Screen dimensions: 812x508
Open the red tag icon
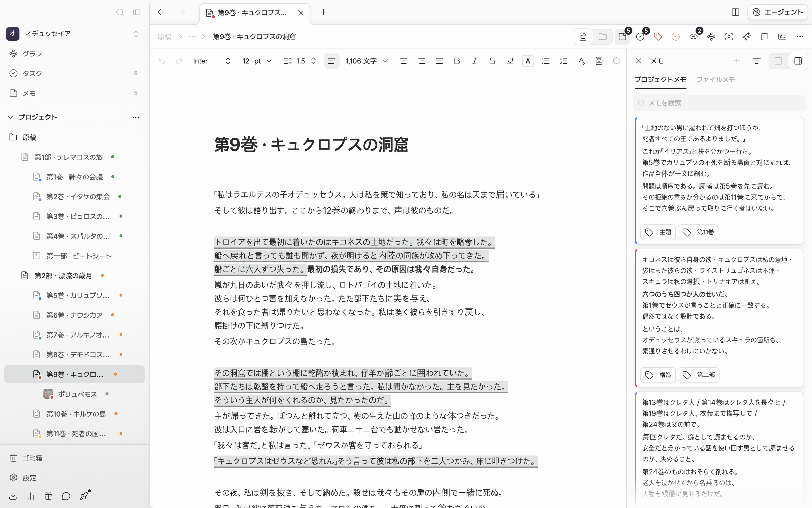[x=658, y=37]
